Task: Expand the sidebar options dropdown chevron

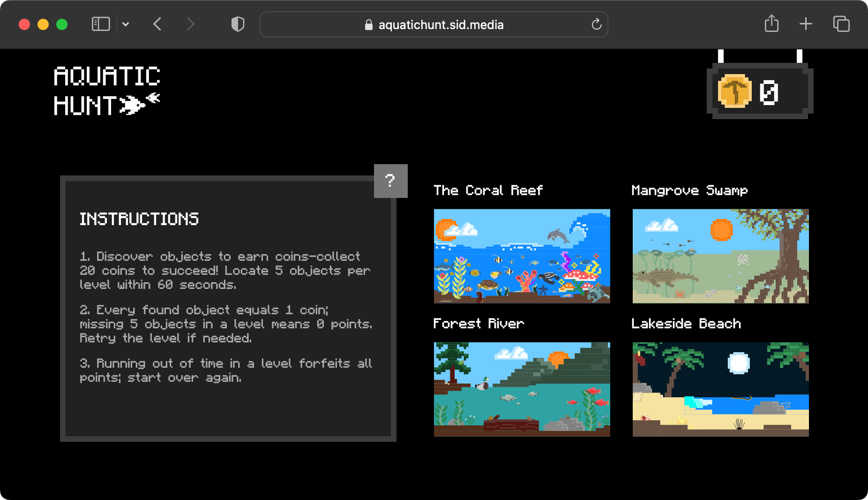Action: pyautogui.click(x=126, y=24)
